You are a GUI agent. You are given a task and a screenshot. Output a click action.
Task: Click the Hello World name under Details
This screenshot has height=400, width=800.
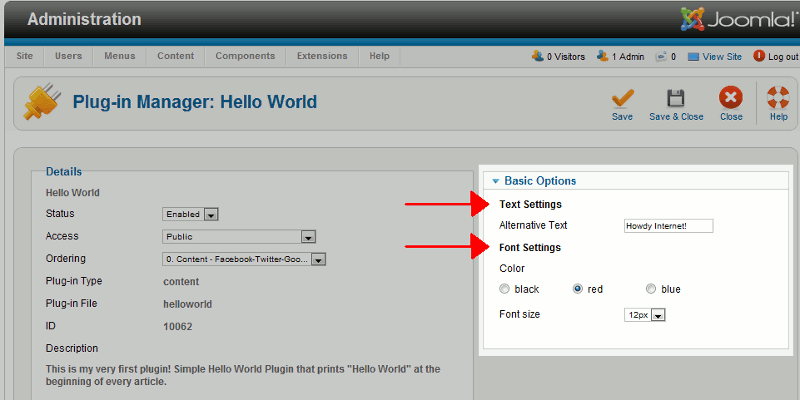[x=72, y=193]
